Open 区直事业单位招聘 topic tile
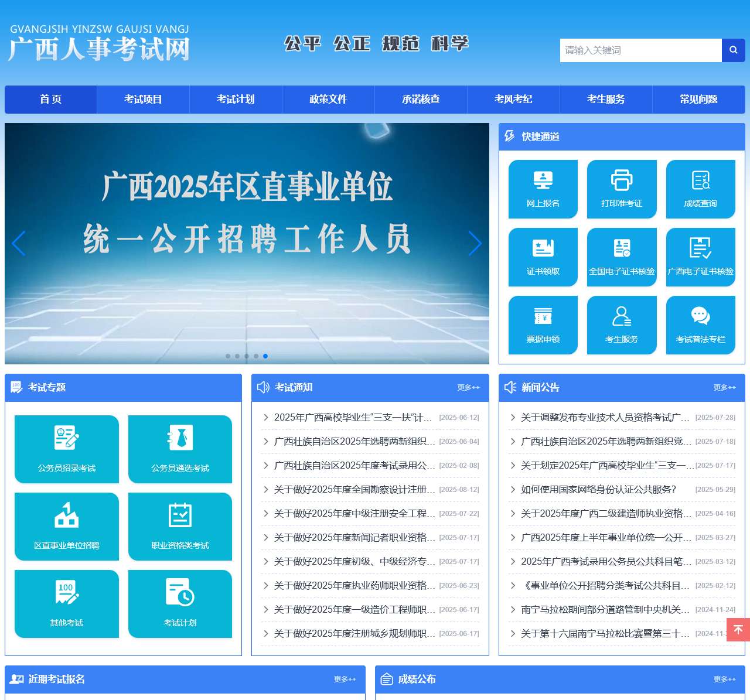Screen dimensions: 750x700 (x=67, y=526)
